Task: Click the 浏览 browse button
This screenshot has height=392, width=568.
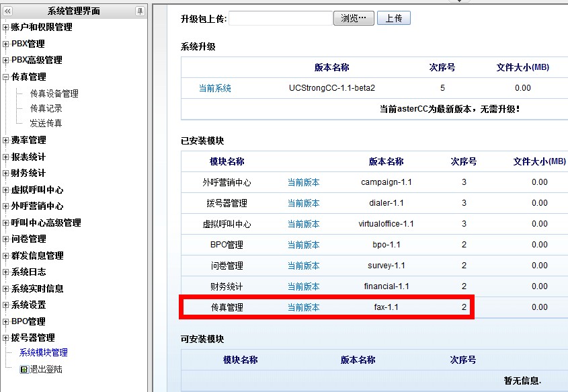Action: pos(354,18)
